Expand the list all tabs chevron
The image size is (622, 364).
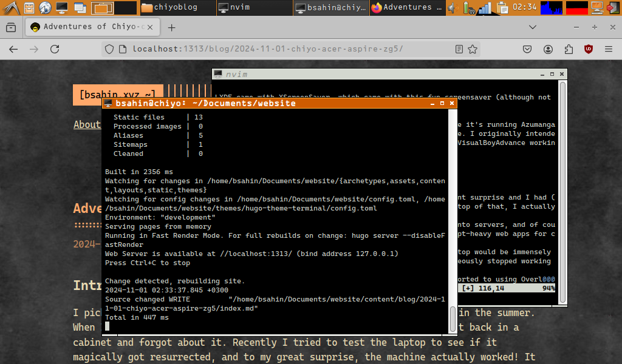(533, 27)
